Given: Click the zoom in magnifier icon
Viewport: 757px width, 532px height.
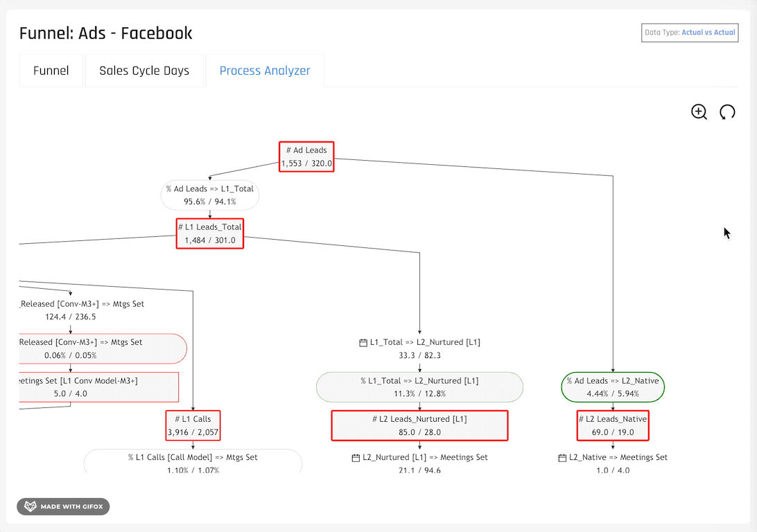Looking at the screenshot, I should point(699,112).
